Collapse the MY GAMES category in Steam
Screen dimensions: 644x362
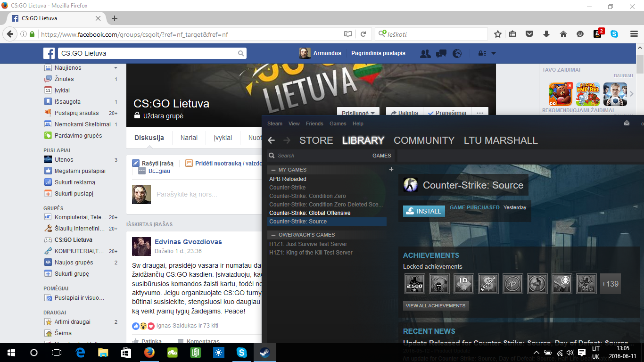pyautogui.click(x=273, y=170)
